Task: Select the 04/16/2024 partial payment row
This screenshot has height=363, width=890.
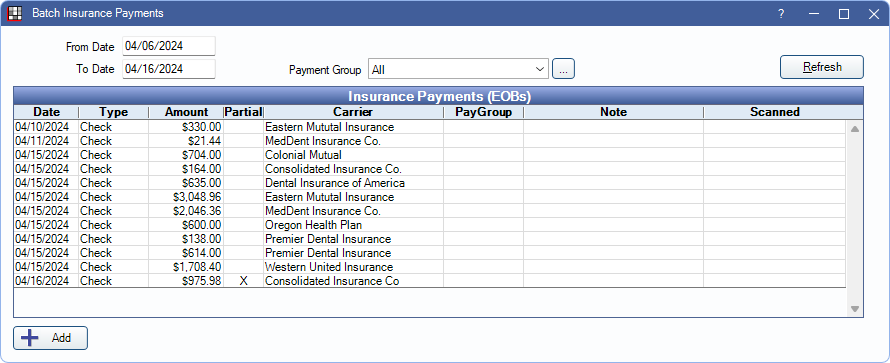Action: 430,281
